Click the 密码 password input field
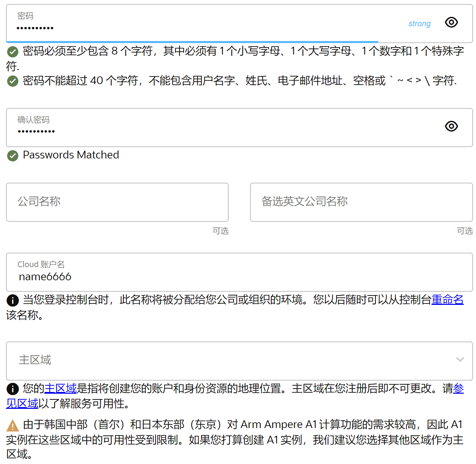 239,24
